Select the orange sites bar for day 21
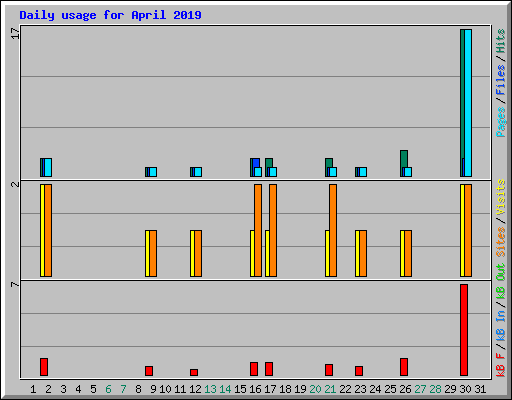 coord(333,230)
